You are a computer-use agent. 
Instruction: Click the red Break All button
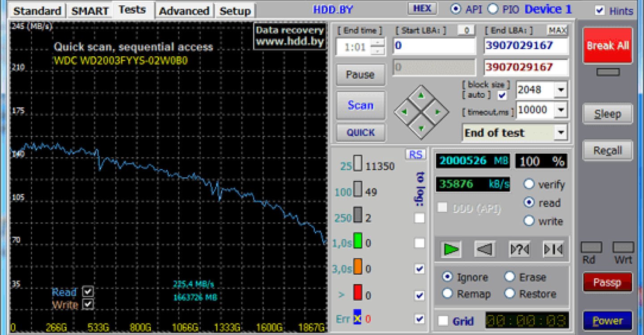pyautogui.click(x=608, y=46)
